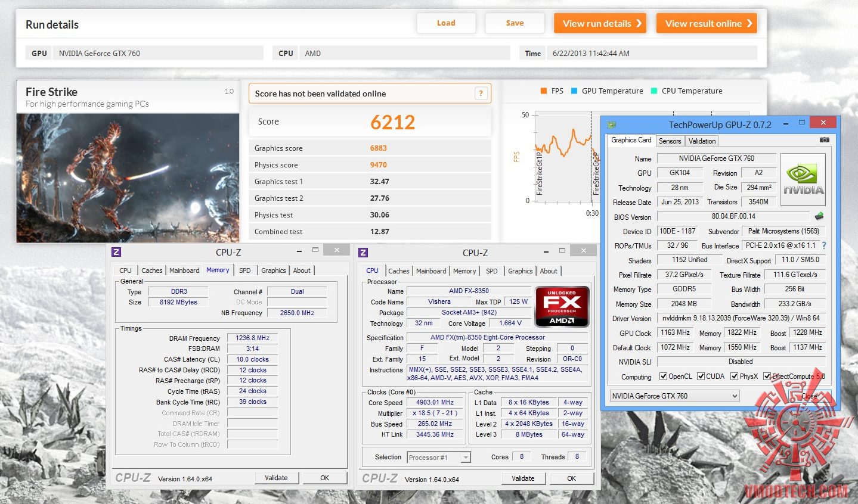Click the Z icon of the CPU-Z memory window
The width and height of the screenshot is (858, 504).
[x=116, y=252]
